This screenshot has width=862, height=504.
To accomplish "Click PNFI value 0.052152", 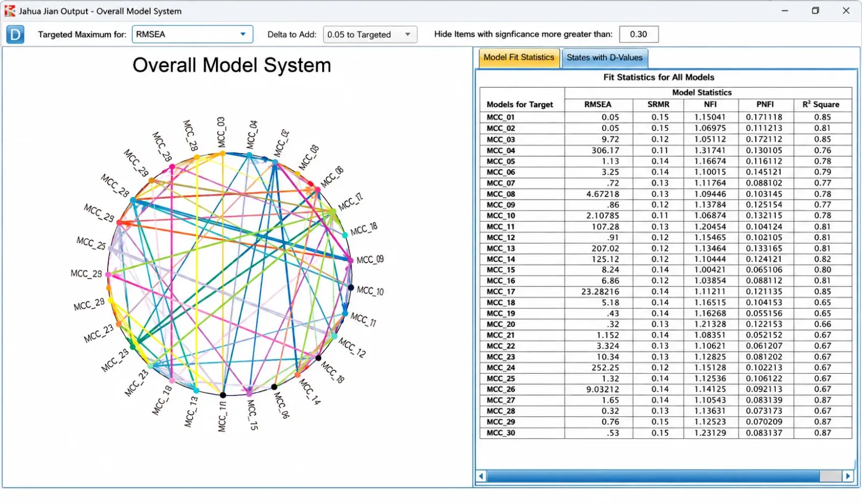I will (x=764, y=335).
